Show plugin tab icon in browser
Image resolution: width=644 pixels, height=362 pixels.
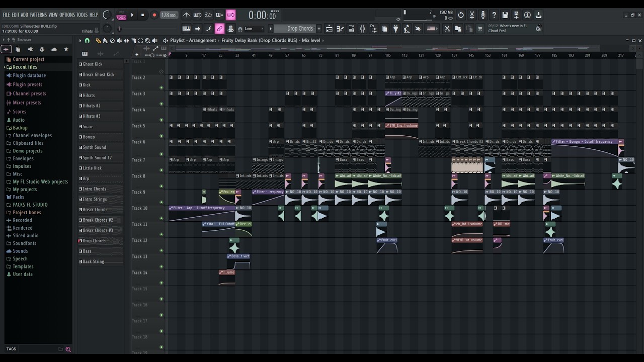pos(30,49)
